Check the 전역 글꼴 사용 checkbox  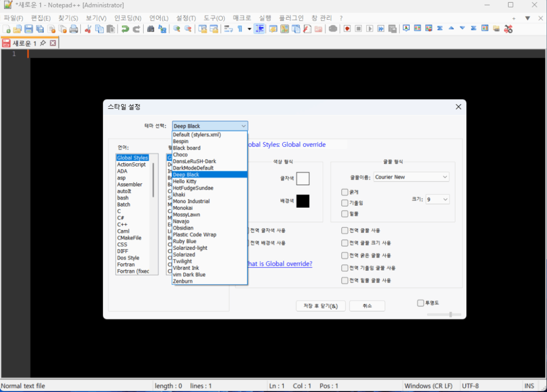point(345,231)
